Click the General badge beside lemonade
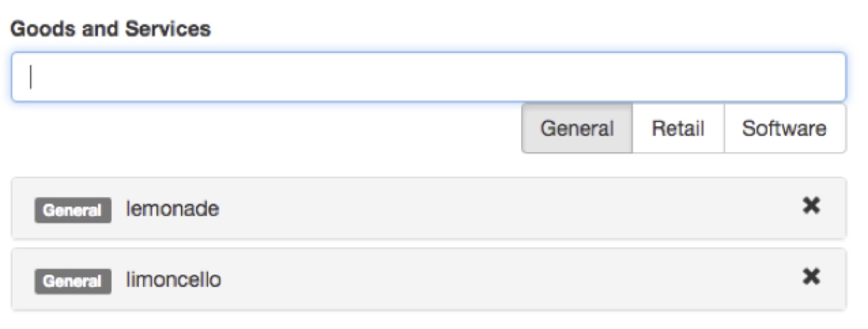Viewport: 868px width, 329px height. (72, 210)
